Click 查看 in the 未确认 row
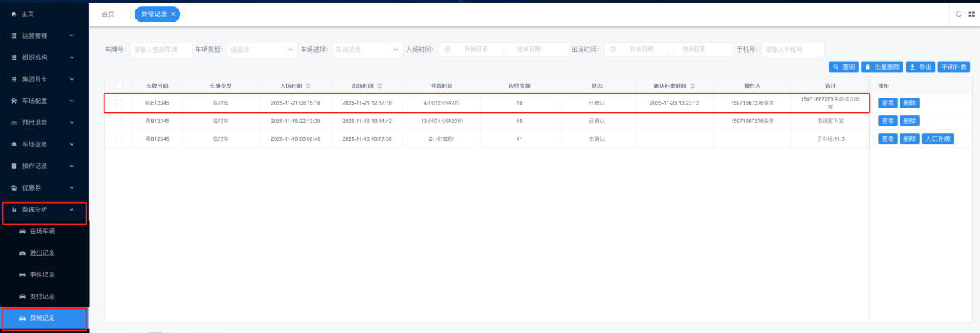Image resolution: width=980 pixels, height=333 pixels. coord(888,139)
